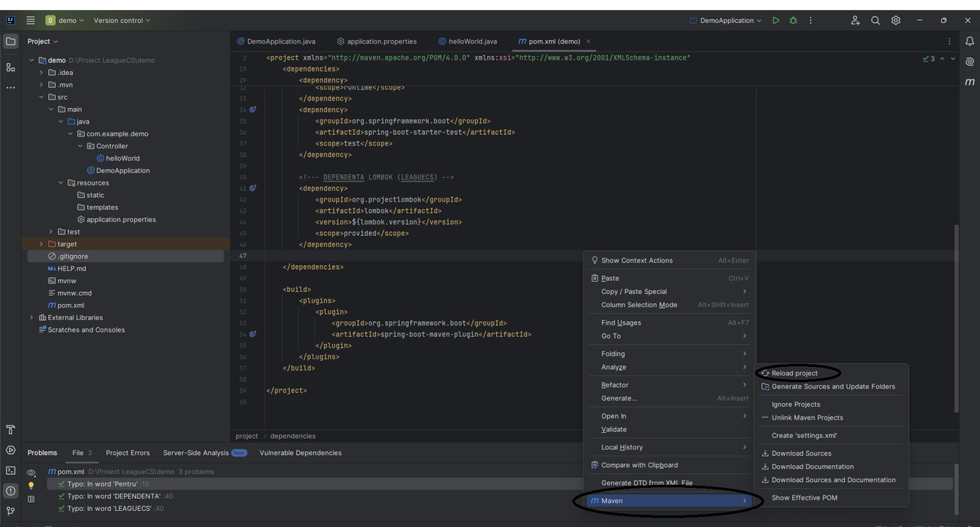Open the Terminal tool window icon
The image size is (980, 527).
coord(11,470)
